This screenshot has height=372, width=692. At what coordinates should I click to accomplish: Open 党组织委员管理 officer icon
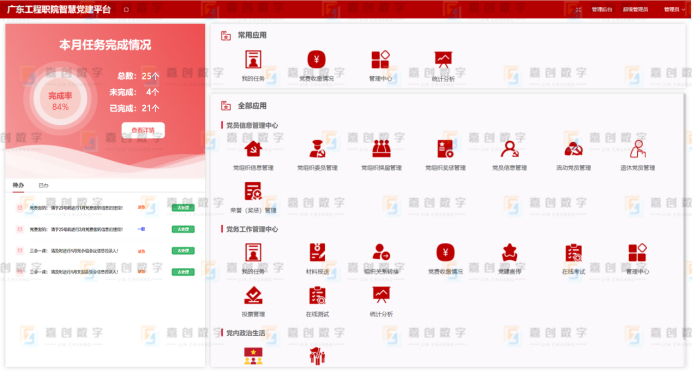click(x=317, y=149)
